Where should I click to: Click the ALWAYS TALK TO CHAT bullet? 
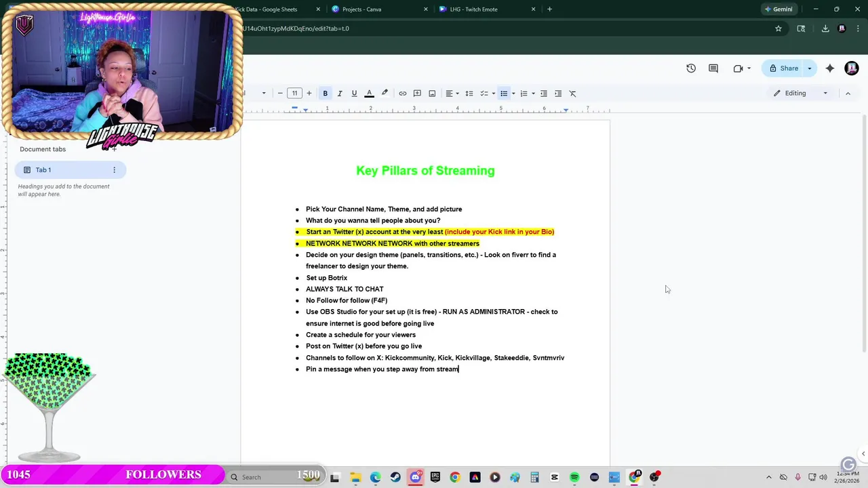click(344, 289)
